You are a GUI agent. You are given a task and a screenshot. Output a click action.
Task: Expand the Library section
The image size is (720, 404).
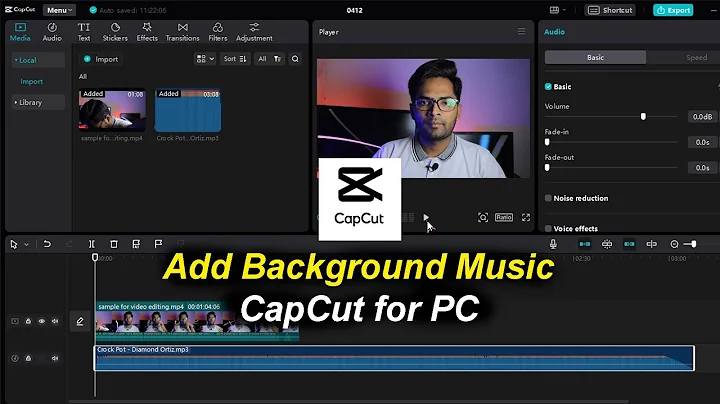[38, 102]
